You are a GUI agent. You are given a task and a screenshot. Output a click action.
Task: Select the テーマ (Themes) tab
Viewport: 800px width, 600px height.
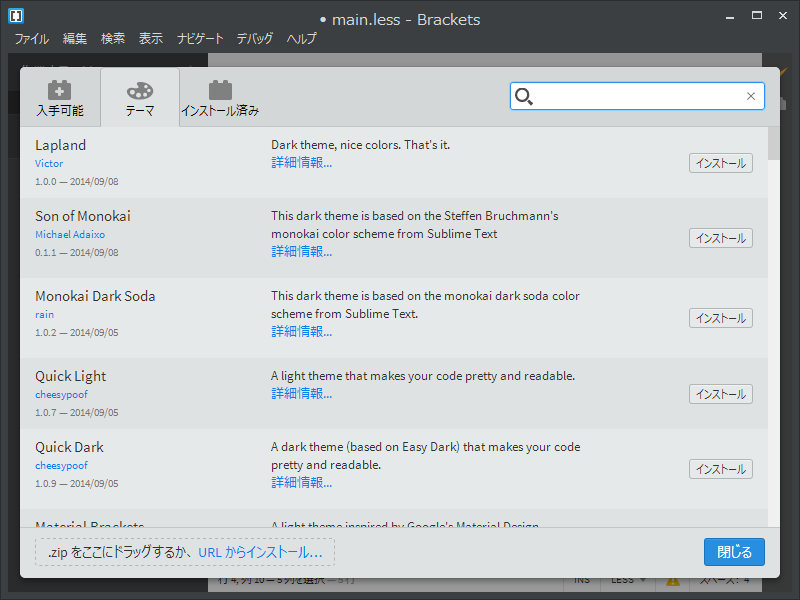tap(140, 97)
